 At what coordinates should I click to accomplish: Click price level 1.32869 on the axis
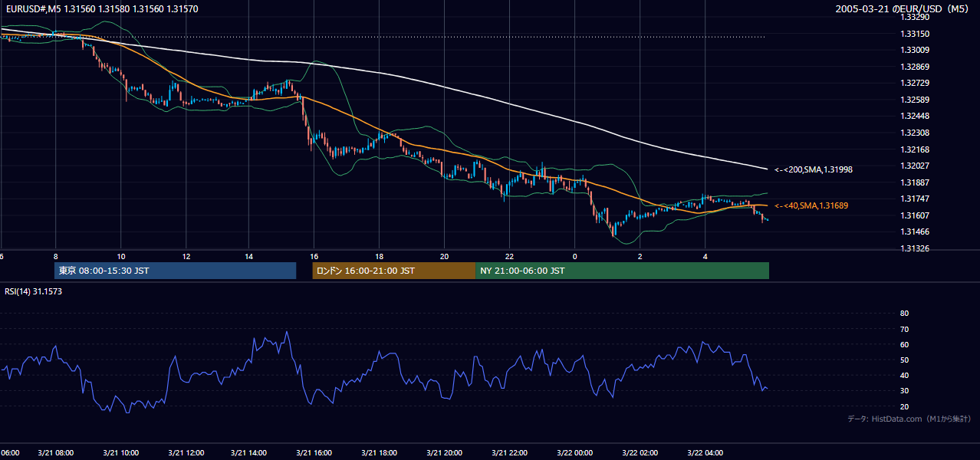click(x=915, y=67)
